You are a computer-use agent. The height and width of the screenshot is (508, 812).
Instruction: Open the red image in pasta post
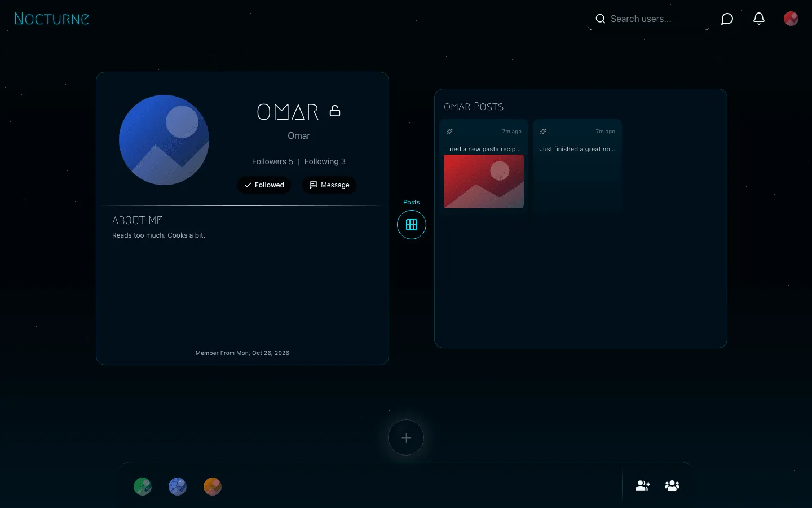pyautogui.click(x=484, y=182)
